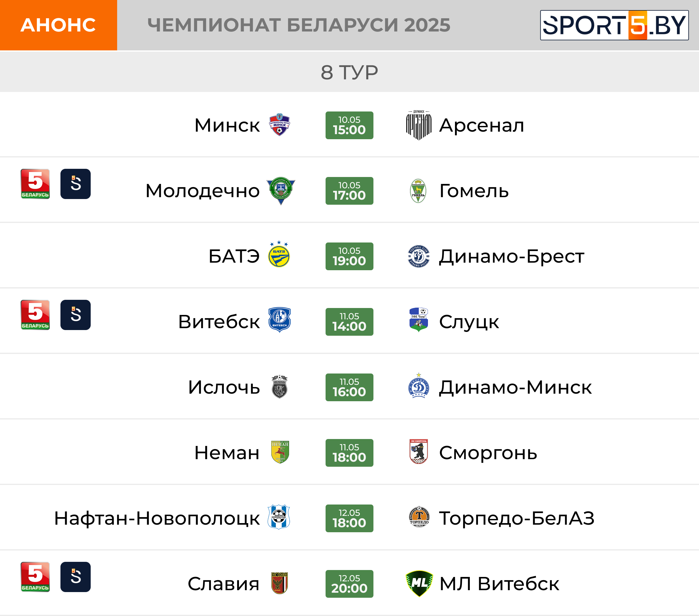Viewport: 699px width, 616px height.
Task: Open the Belarus 5 channel logo beside Молодечно
Action: [x=35, y=184]
